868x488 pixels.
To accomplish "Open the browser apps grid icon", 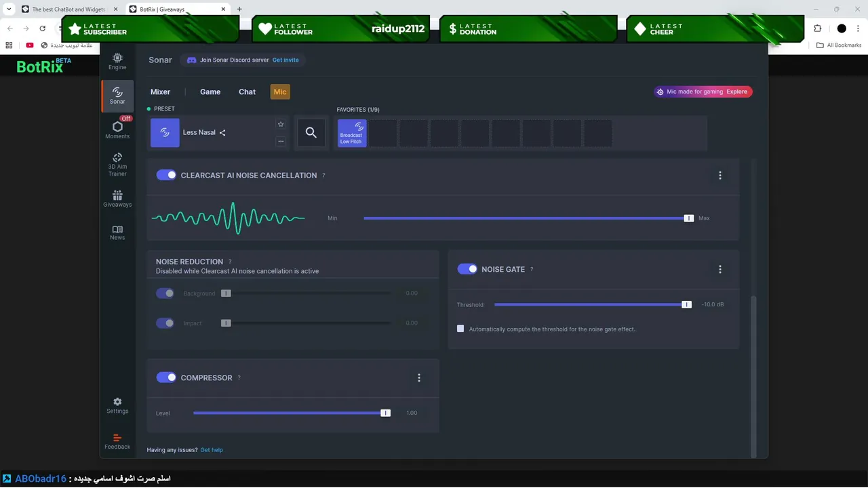I will (9, 45).
